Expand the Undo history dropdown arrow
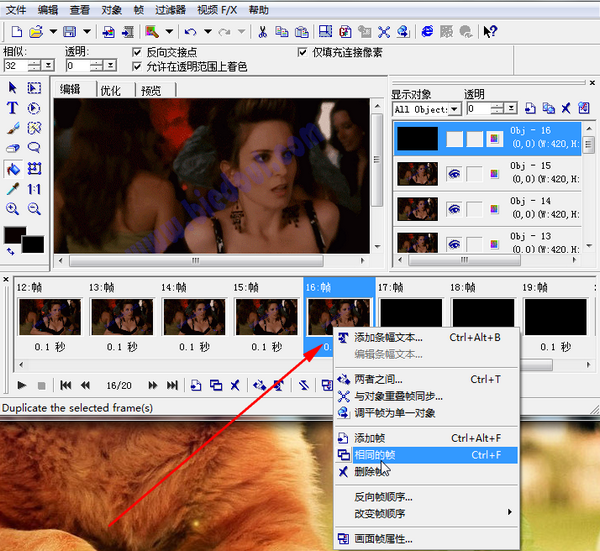 point(208,32)
